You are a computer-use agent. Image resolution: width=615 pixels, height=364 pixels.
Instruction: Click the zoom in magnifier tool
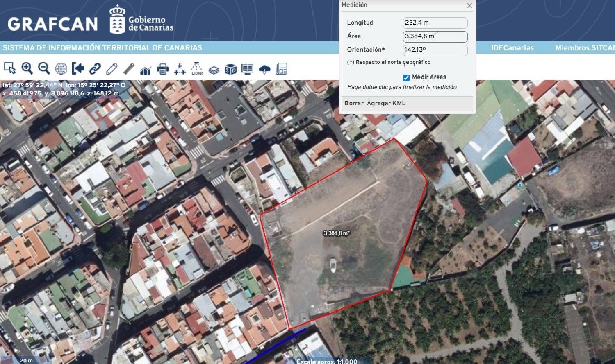pyautogui.click(x=27, y=68)
